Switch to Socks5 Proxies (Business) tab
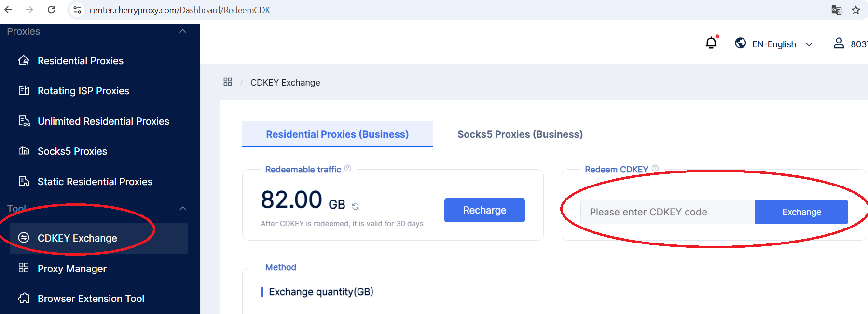The height and width of the screenshot is (314, 868). pyautogui.click(x=520, y=134)
